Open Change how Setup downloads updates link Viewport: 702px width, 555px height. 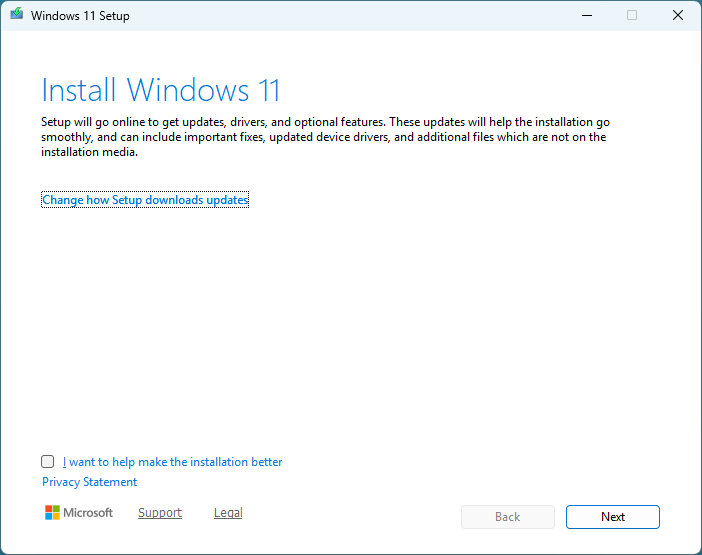click(145, 200)
